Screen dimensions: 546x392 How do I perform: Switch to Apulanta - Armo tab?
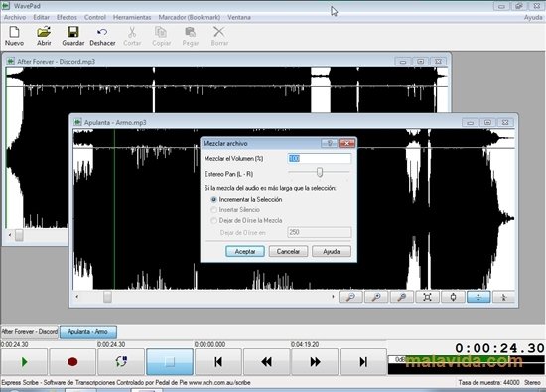(88, 332)
